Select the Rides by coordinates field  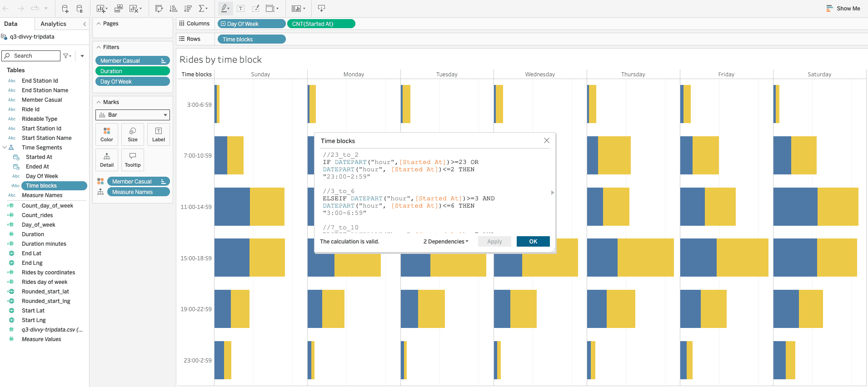click(x=49, y=273)
